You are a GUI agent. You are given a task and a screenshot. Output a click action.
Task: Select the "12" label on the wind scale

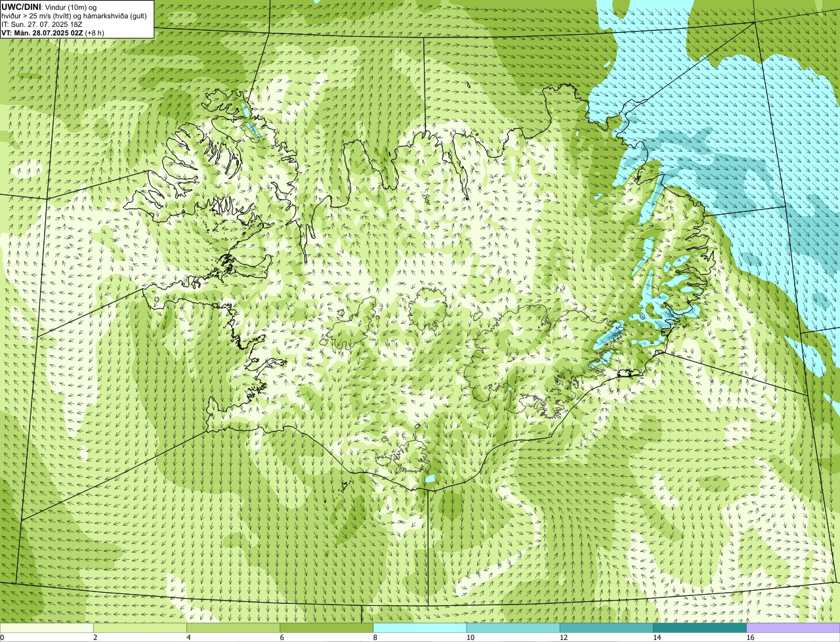[564, 637]
